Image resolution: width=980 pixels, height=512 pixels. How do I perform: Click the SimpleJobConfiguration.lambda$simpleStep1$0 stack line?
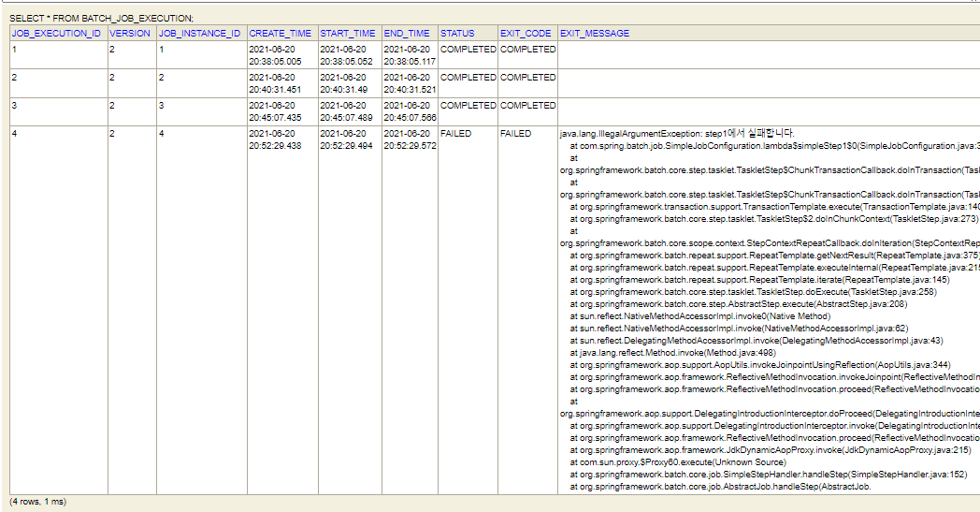point(775,146)
